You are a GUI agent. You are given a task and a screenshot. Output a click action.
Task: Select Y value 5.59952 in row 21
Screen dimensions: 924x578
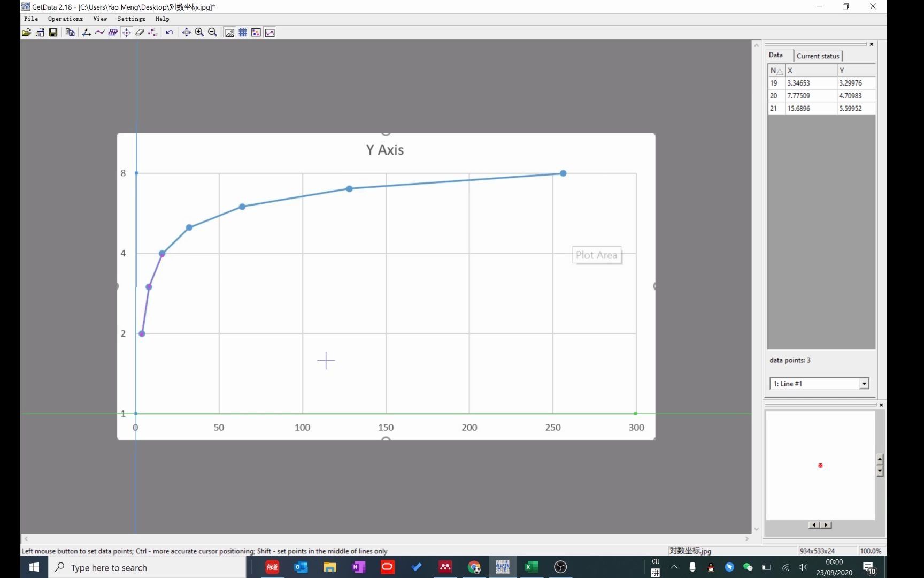tap(856, 109)
